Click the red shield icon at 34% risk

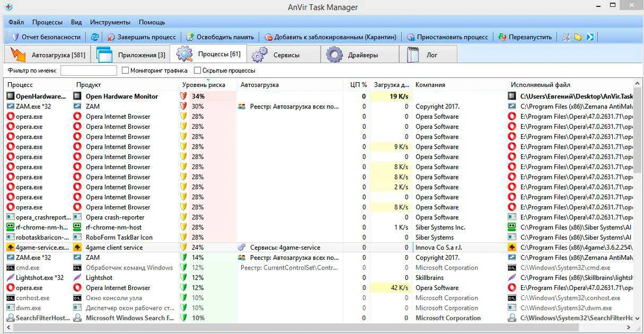[x=184, y=96]
